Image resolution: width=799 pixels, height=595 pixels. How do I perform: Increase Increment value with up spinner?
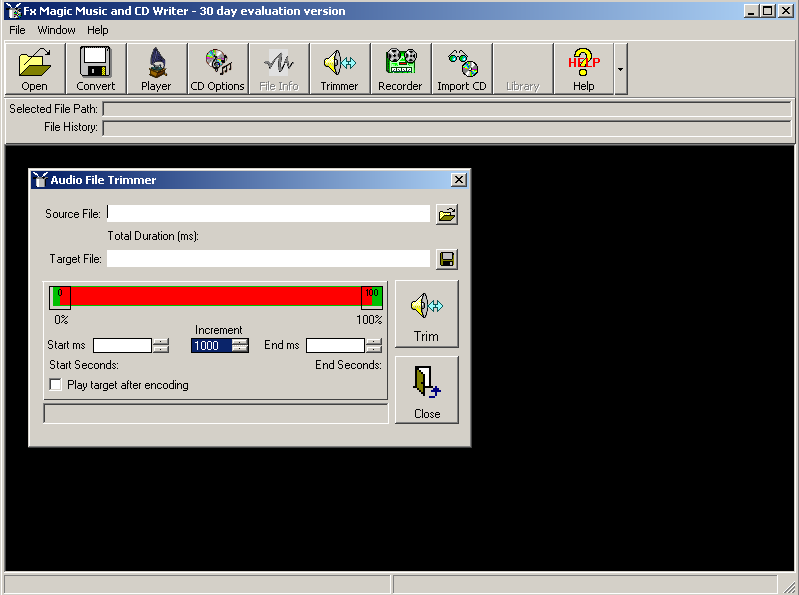240,342
